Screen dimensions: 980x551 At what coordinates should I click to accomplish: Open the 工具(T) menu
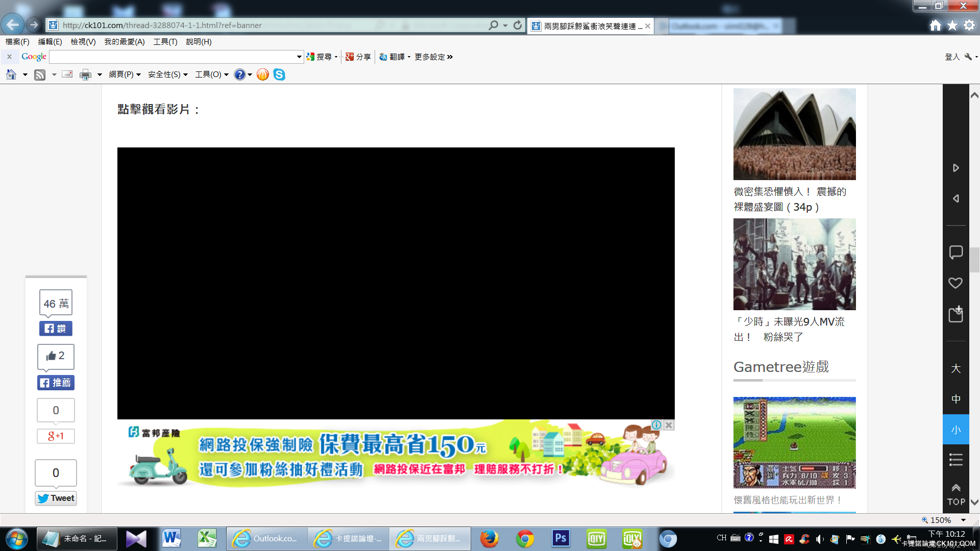(x=165, y=42)
